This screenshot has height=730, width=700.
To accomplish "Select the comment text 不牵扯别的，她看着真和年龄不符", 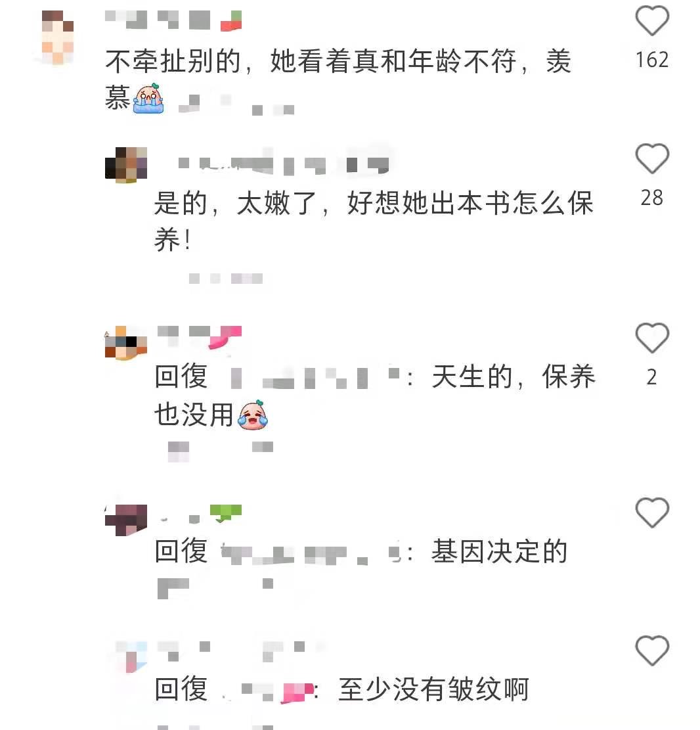I will point(311,61).
